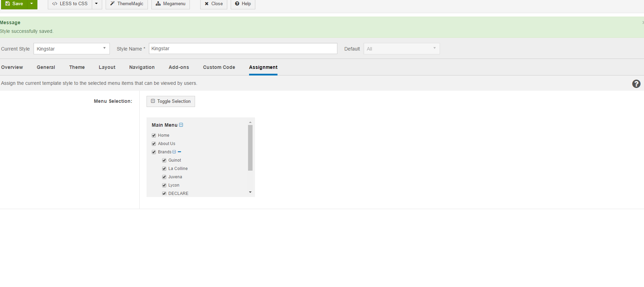Toggle the La Colline checkbox
The width and height of the screenshot is (644, 287).
(164, 169)
